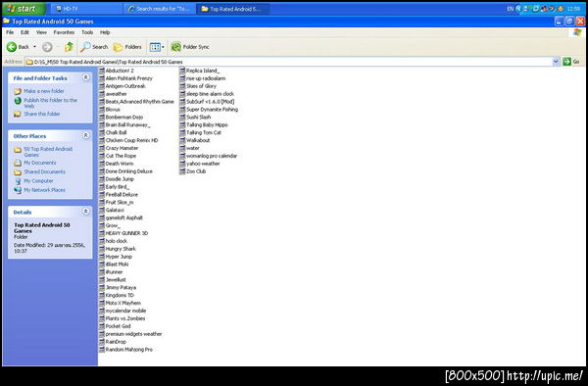Image resolution: width=588 pixels, height=386 pixels.
Task: Select the Blokus file icon
Action: (x=102, y=109)
